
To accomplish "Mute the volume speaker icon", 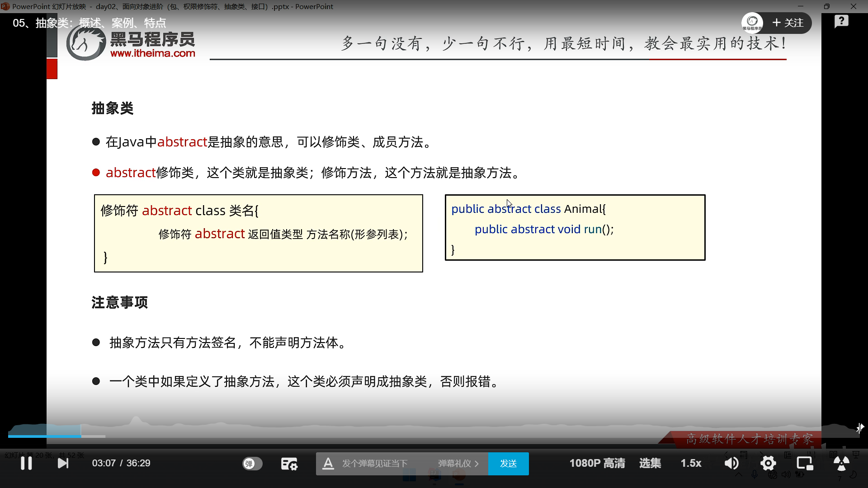I will pos(731,463).
